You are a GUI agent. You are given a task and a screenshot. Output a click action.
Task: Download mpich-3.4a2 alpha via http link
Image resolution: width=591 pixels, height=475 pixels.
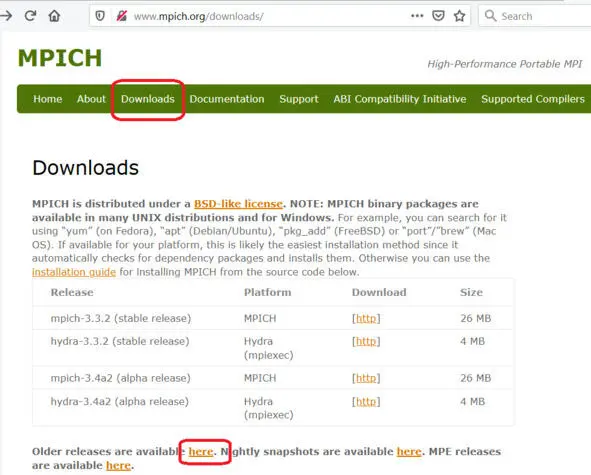click(x=366, y=378)
